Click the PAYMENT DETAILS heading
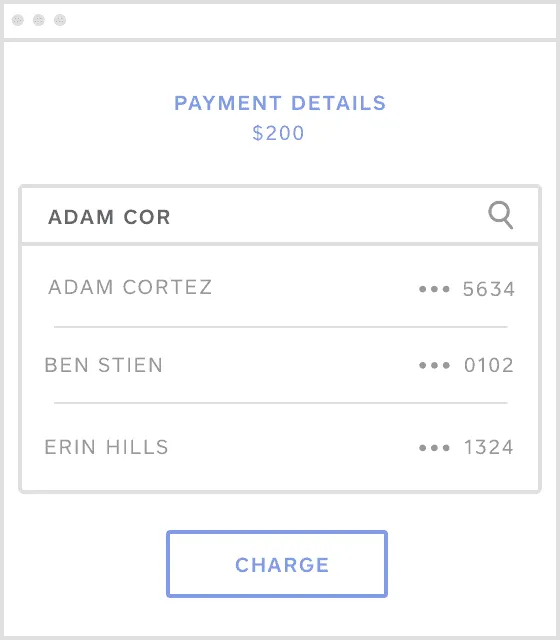 pos(280,103)
